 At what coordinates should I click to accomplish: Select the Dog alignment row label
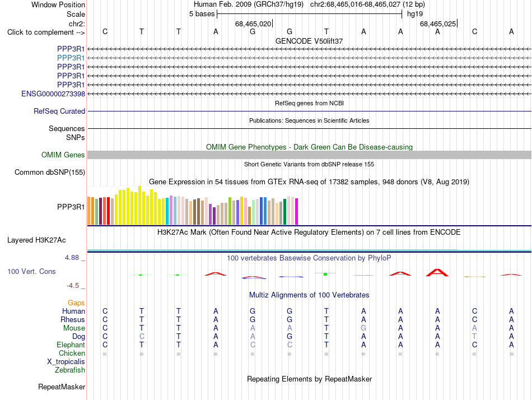coord(79,337)
